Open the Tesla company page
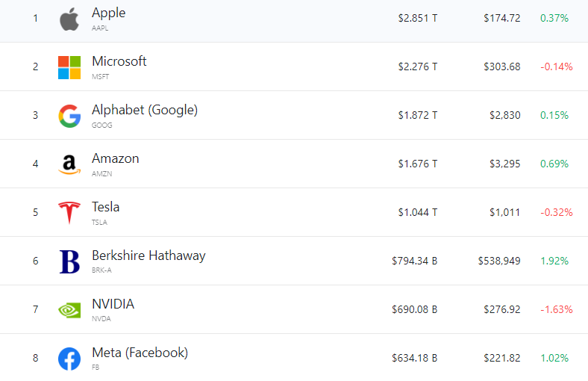Image resolution: width=588 pixels, height=381 pixels. 105,207
